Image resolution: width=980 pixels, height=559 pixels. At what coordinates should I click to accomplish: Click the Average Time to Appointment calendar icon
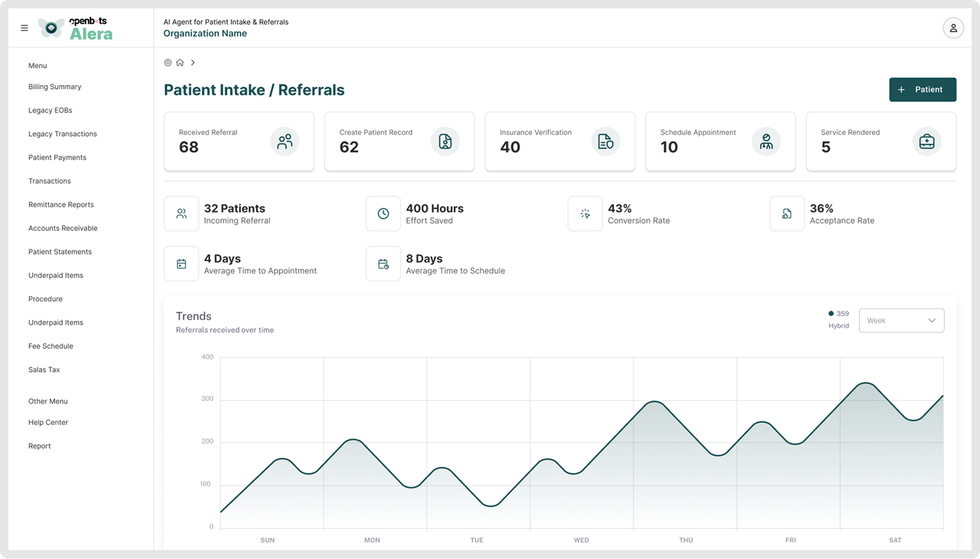181,264
